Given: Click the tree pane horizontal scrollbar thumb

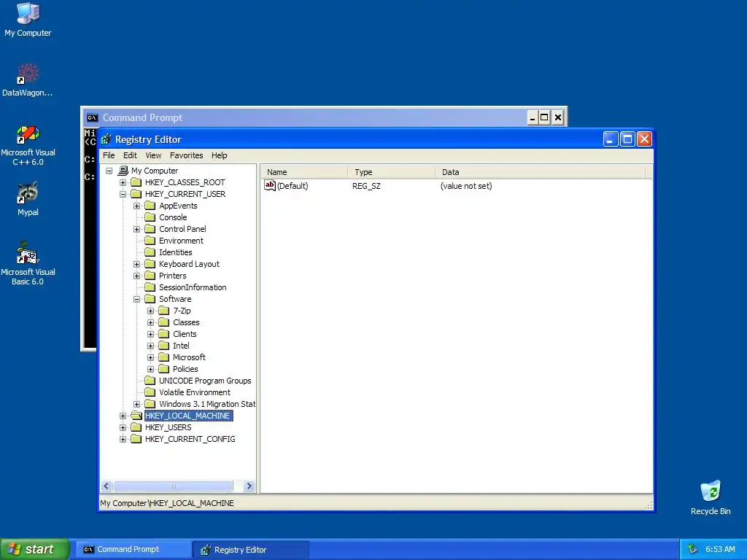Looking at the screenshot, I should click(174, 486).
